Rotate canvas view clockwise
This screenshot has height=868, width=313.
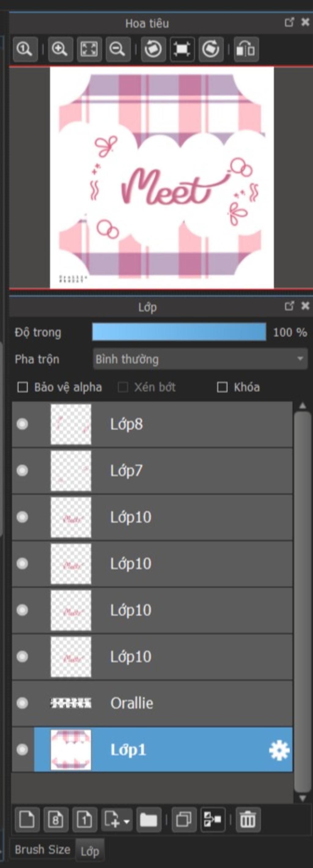pyautogui.click(x=211, y=50)
